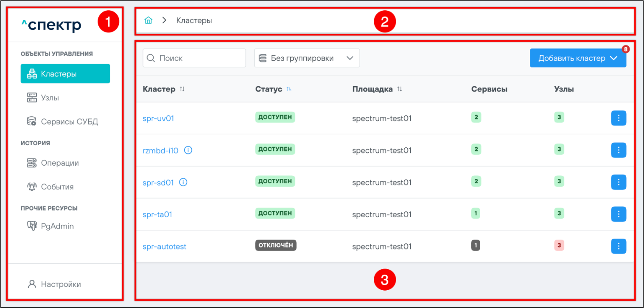Expand the Без группировки grouping dropdown
Screen dimensions: 644x308
pos(307,58)
